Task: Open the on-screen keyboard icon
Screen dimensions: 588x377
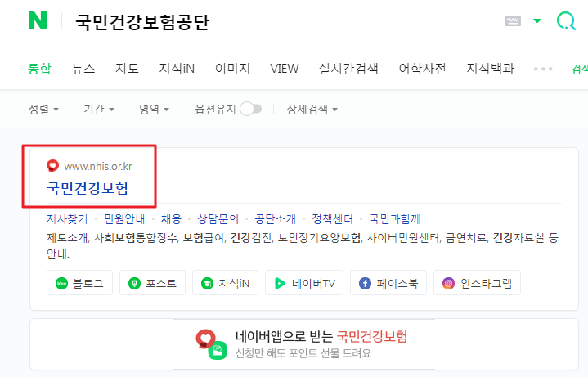Action: pyautogui.click(x=512, y=21)
